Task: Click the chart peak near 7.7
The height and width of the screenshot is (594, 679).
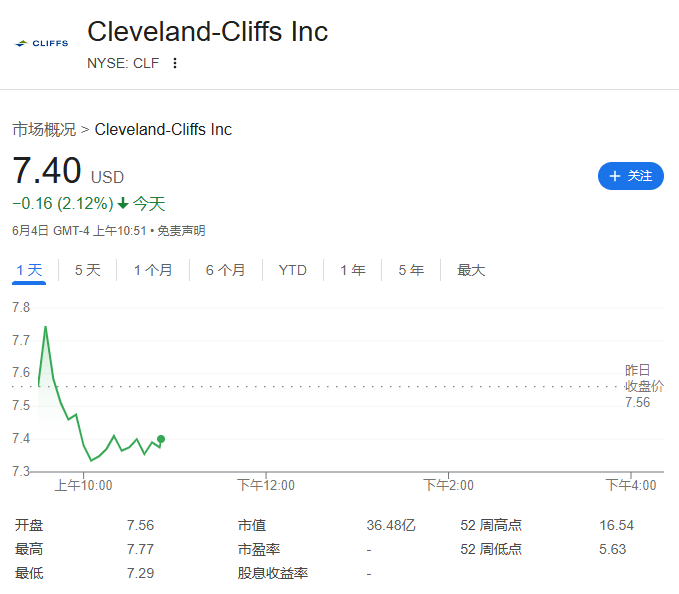Action: pos(45,327)
